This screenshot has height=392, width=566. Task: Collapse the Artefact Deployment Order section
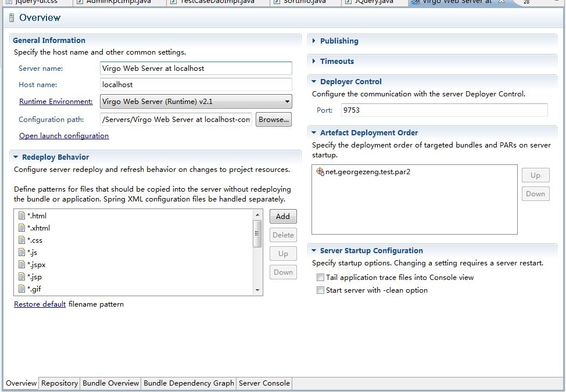(314, 133)
